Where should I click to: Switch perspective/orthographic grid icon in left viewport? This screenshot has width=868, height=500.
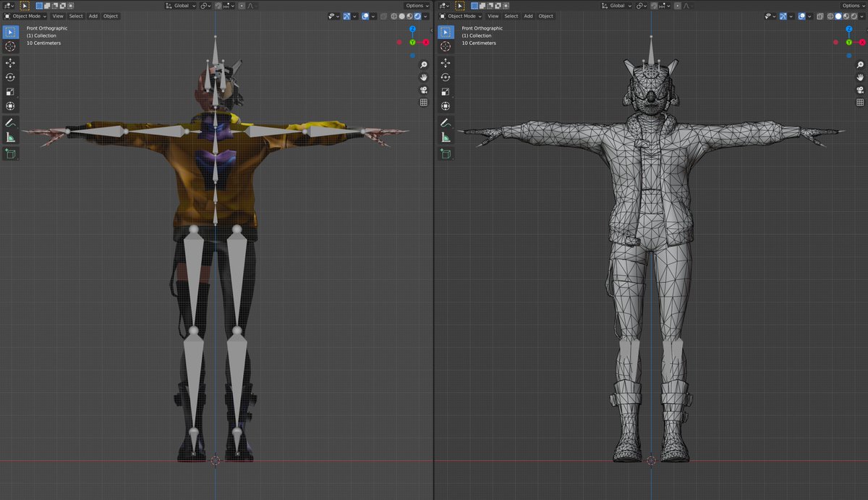click(424, 103)
